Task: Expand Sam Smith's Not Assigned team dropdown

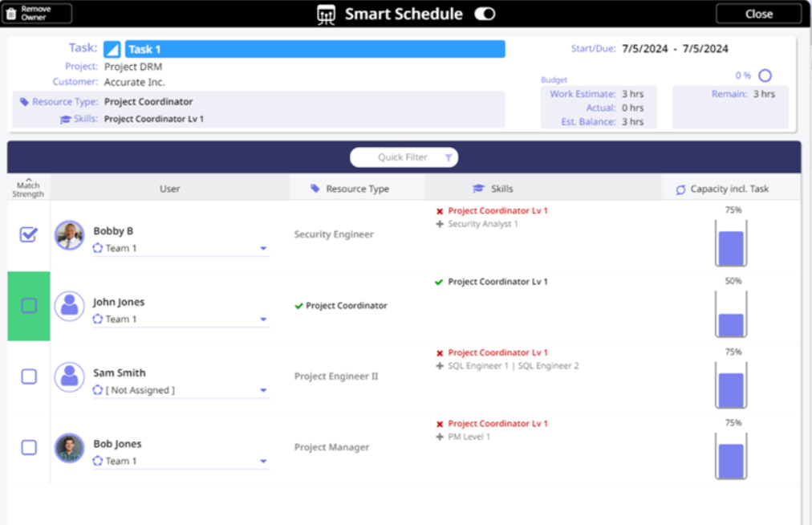Action: (x=263, y=391)
